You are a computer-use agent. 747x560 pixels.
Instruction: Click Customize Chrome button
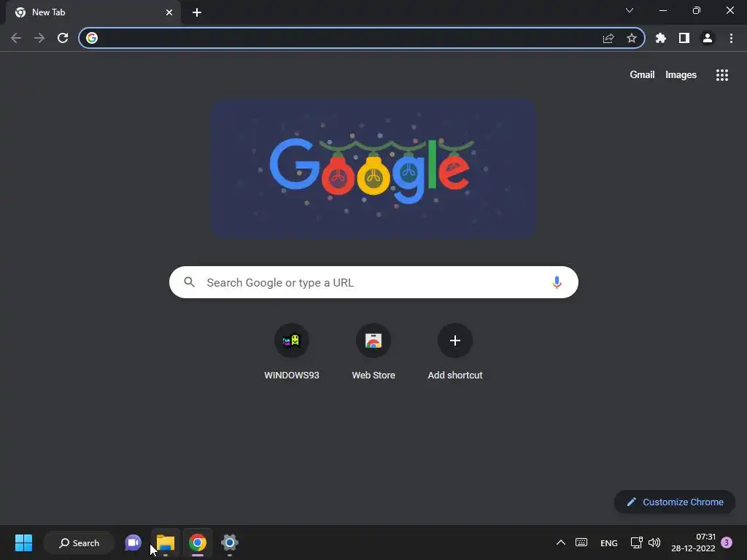[x=675, y=502]
